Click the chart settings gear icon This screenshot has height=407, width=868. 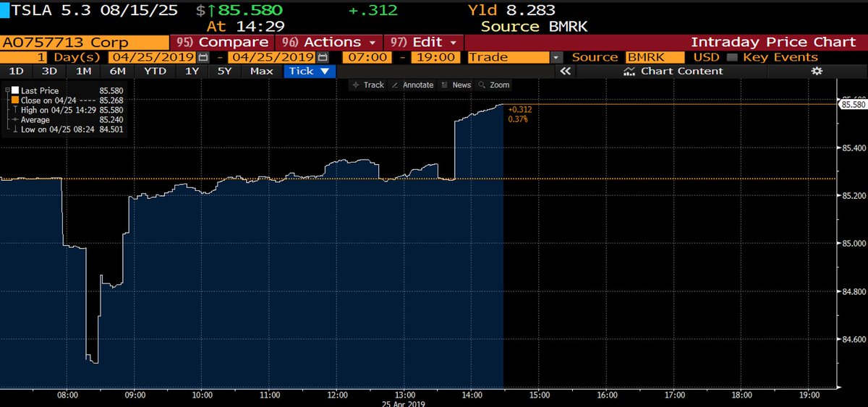tap(817, 71)
